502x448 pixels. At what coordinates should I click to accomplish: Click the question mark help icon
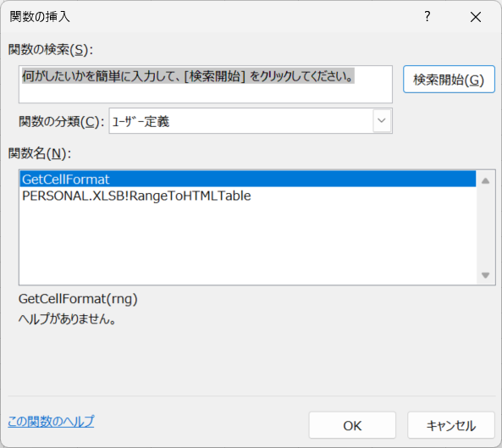click(x=428, y=16)
